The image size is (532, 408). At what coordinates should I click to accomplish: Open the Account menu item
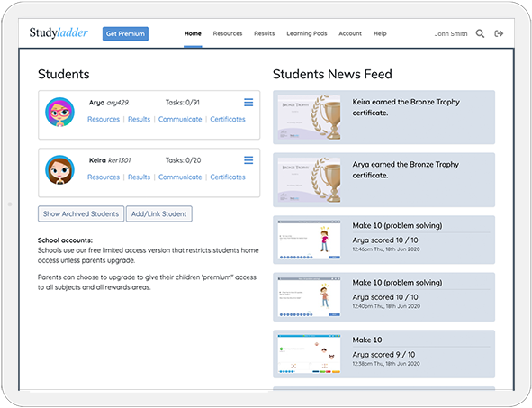point(350,33)
